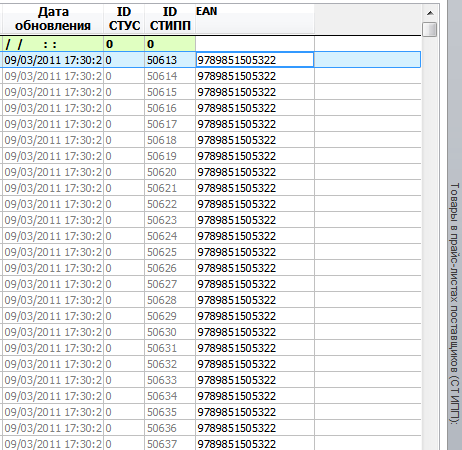Screen dimensions: 462x450
Task: Open Товары в прайс-листах поставщиков vertical tab
Action: pyautogui.click(x=455, y=303)
